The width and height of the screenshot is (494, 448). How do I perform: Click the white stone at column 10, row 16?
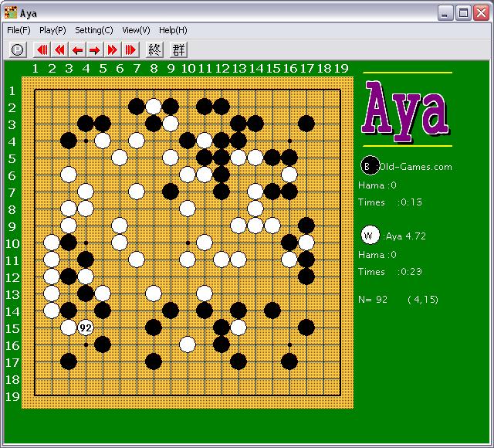tap(188, 344)
